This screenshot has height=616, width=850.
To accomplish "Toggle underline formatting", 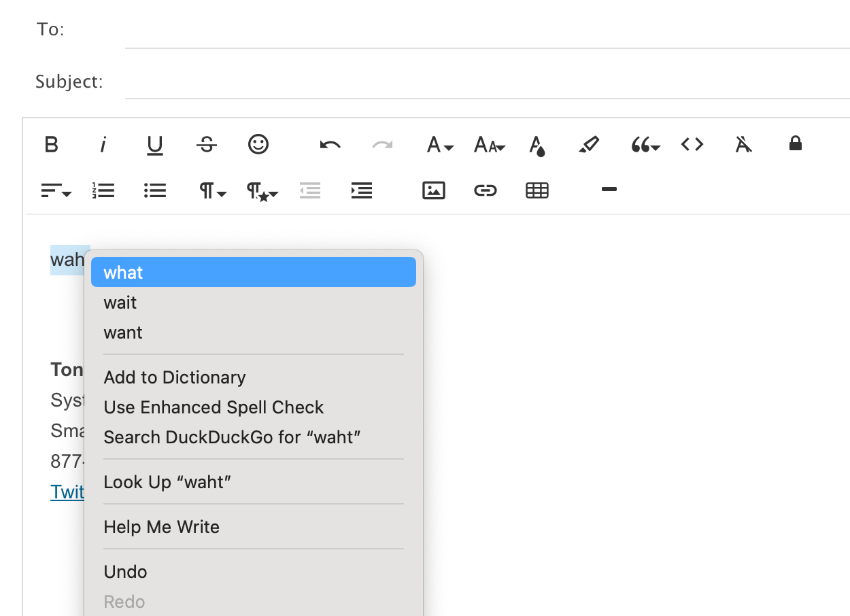I will tap(155, 144).
